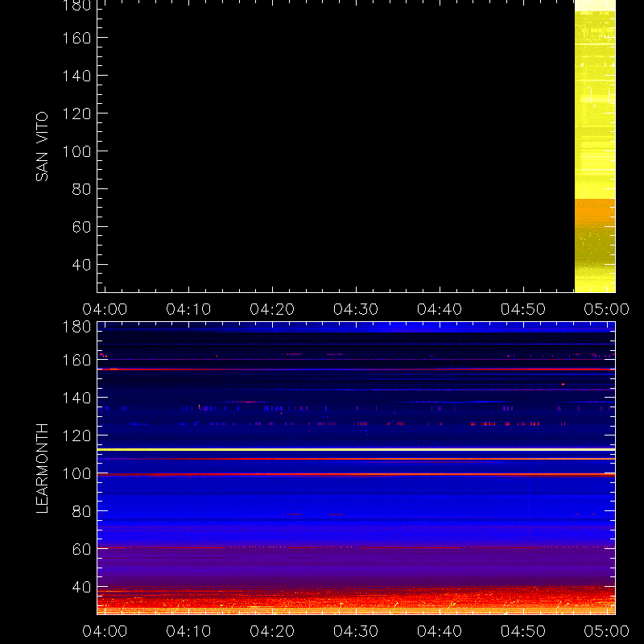Select the 120 tick label on San Vito axis
Image resolution: width=644 pixels, height=644 pixels.
(x=76, y=114)
